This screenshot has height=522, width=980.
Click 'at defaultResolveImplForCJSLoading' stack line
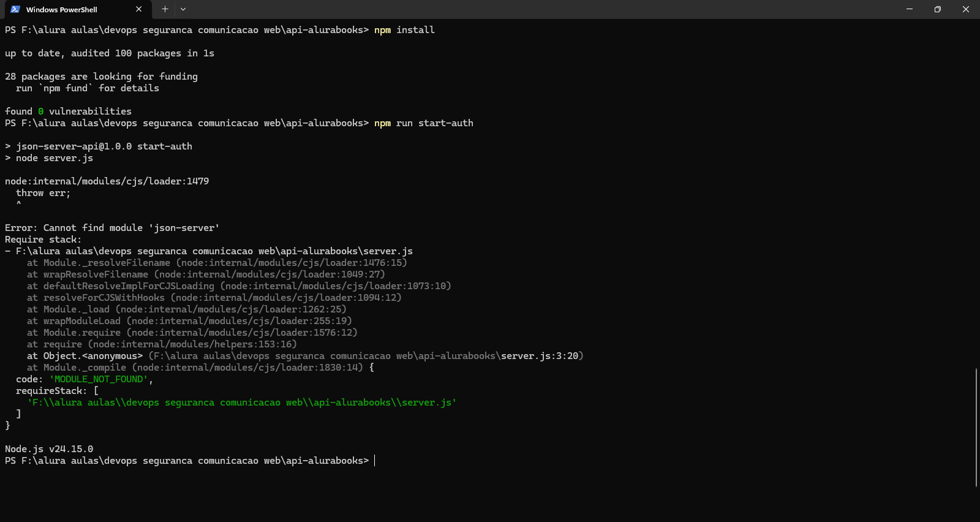coord(239,286)
